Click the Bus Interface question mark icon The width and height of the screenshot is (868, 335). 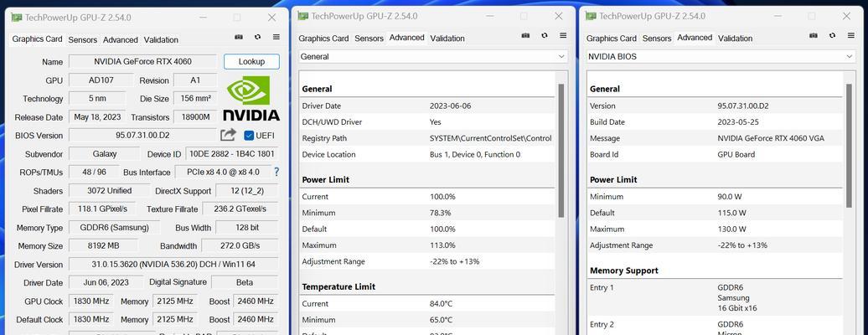276,172
